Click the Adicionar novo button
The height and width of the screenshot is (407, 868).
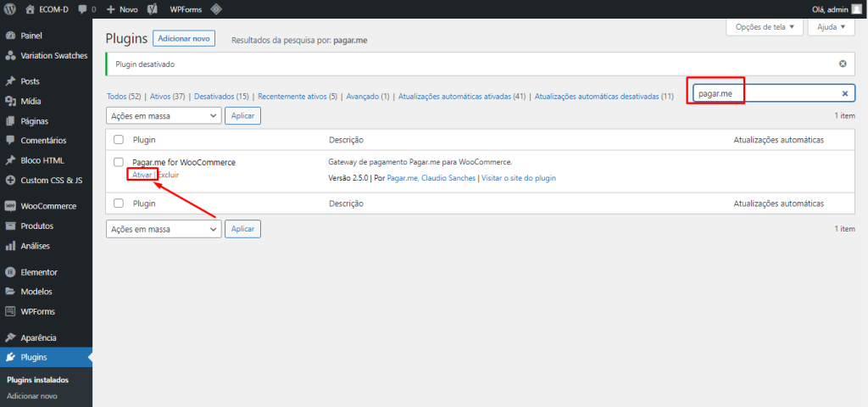point(184,39)
